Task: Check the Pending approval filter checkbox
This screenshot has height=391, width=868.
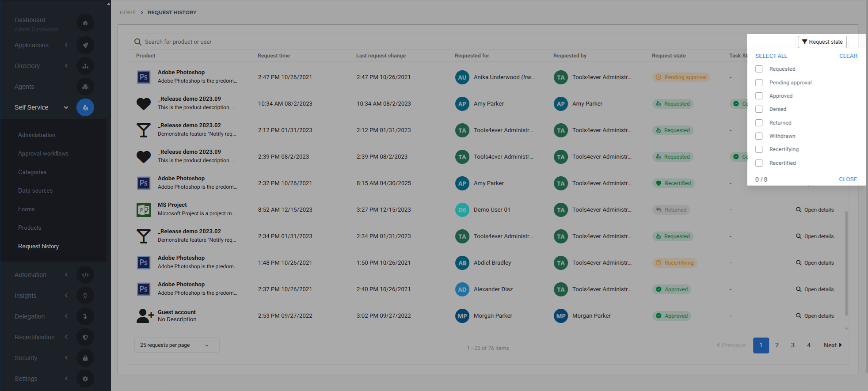Action: 759,83
